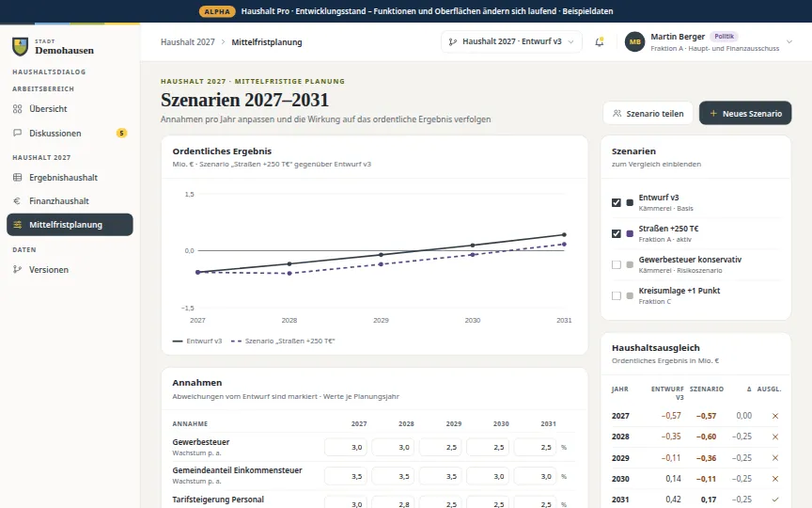Screen dimensions: 812x508
Task: Click the checkmark balance icon for 2031
Action: click(775, 500)
